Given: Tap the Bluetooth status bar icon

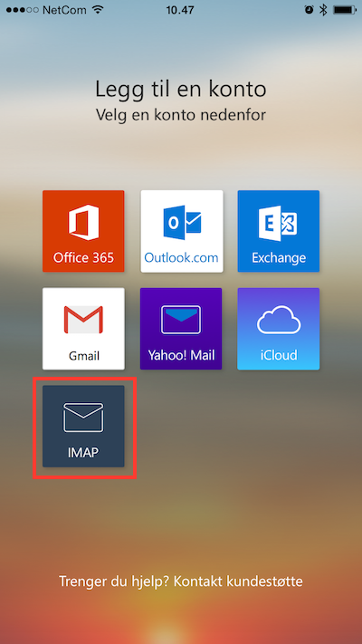Looking at the screenshot, I should [x=323, y=10].
